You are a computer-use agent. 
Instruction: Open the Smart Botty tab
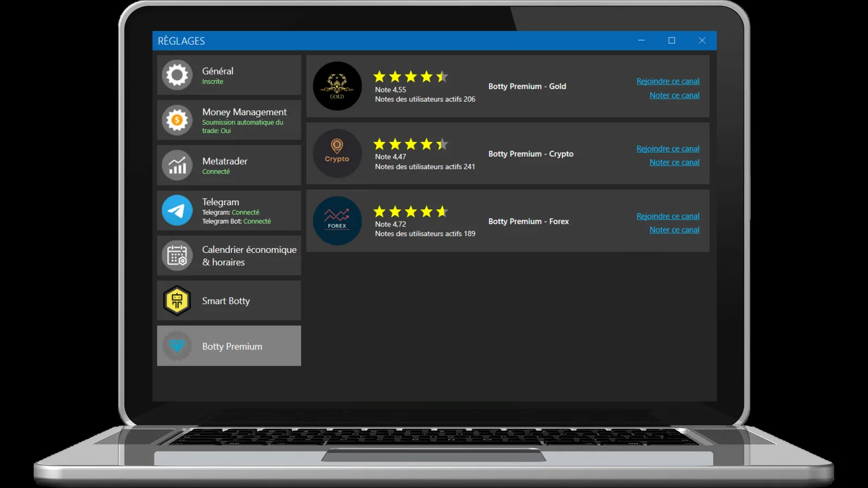click(x=229, y=300)
